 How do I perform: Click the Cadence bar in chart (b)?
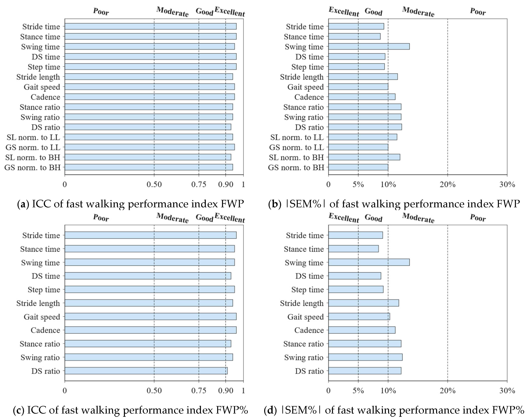(x=362, y=97)
